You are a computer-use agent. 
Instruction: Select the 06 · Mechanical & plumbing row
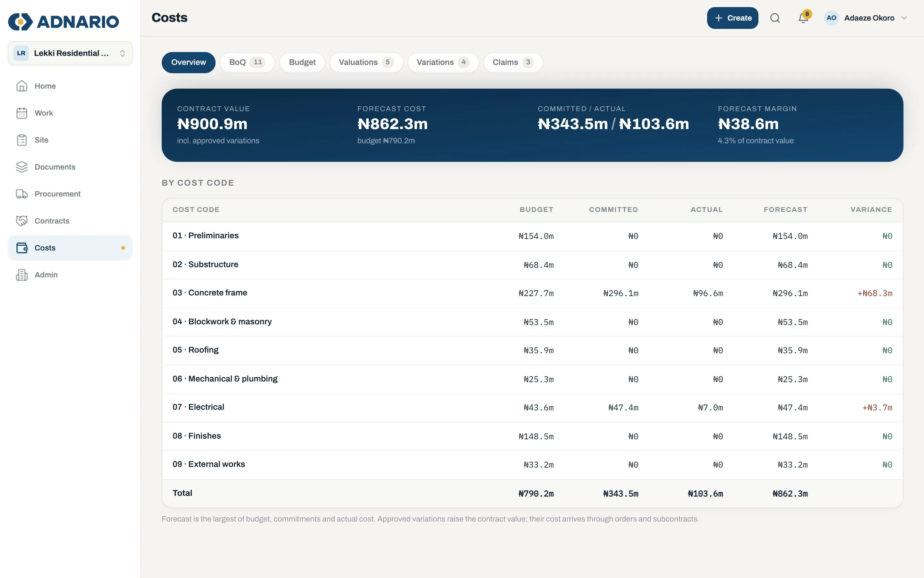[x=532, y=379]
